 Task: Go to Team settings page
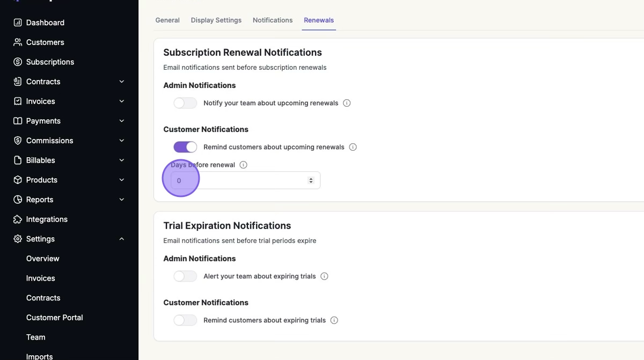pyautogui.click(x=35, y=337)
